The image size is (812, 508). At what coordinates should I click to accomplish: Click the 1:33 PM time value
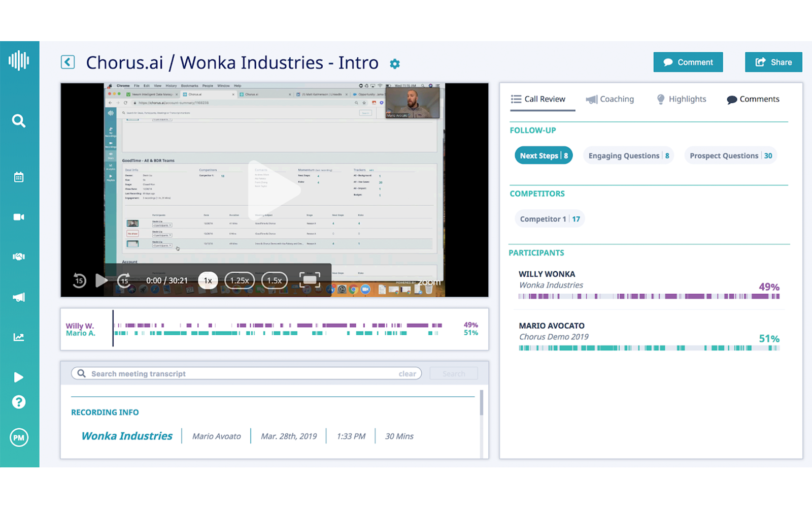351,436
